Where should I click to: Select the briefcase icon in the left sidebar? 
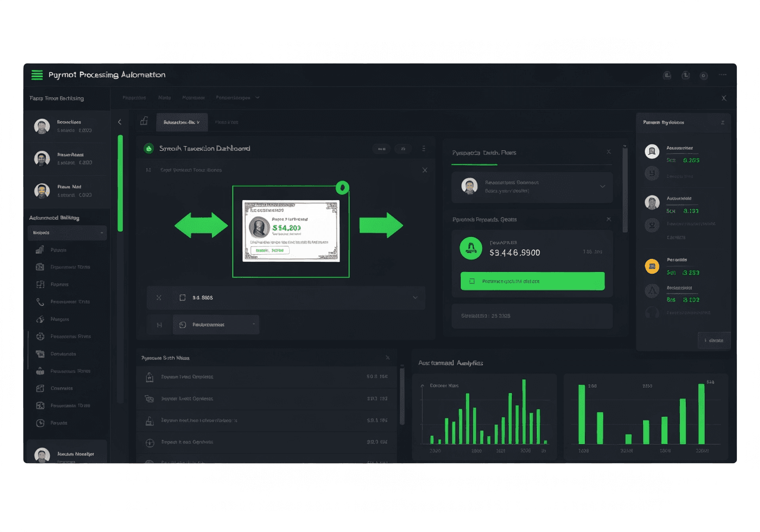pos(40,371)
